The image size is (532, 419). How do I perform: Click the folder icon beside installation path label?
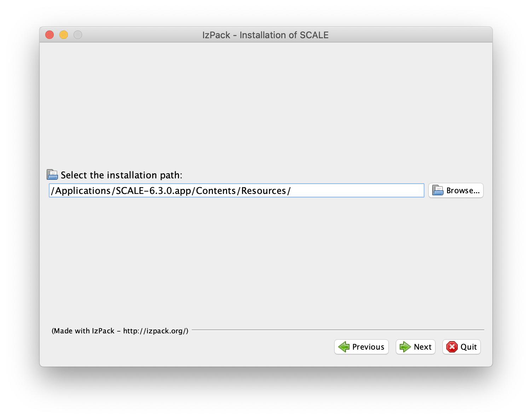tap(52, 175)
